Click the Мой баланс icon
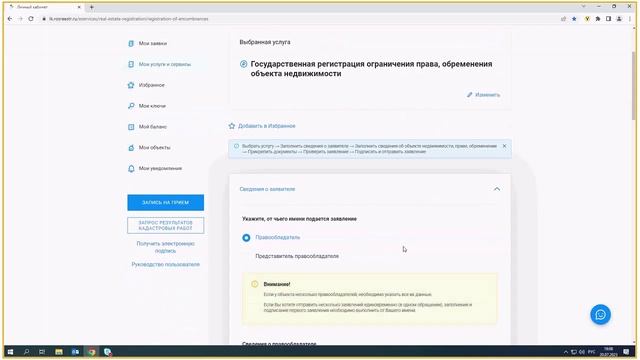The height and width of the screenshot is (360, 640). (x=131, y=127)
